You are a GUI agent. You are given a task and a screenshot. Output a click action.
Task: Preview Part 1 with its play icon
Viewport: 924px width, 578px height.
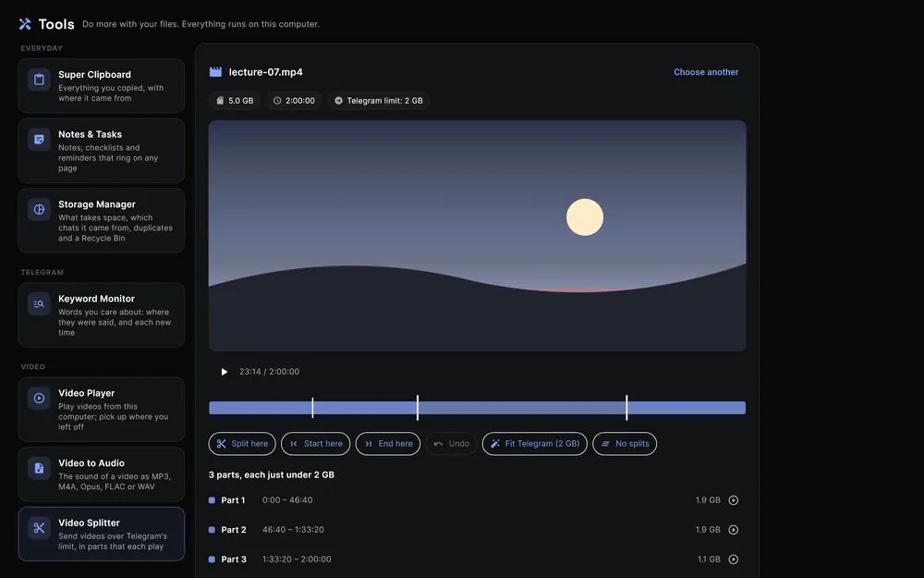(733, 500)
